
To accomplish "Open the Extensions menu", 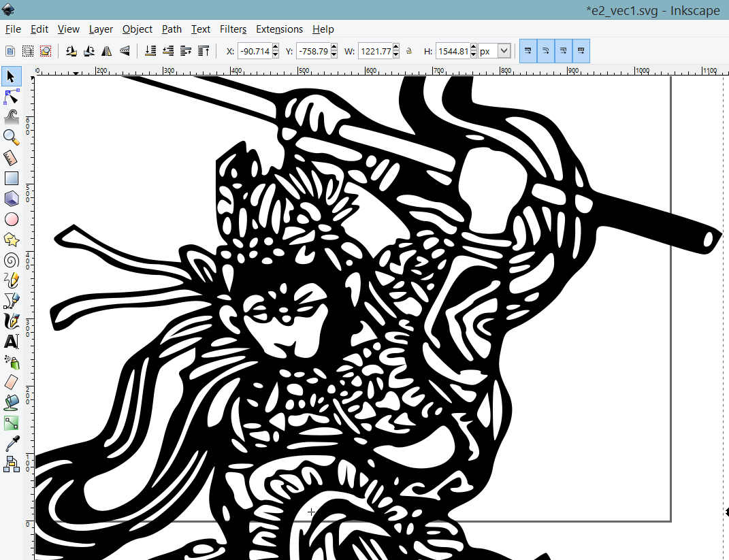I will 279,29.
